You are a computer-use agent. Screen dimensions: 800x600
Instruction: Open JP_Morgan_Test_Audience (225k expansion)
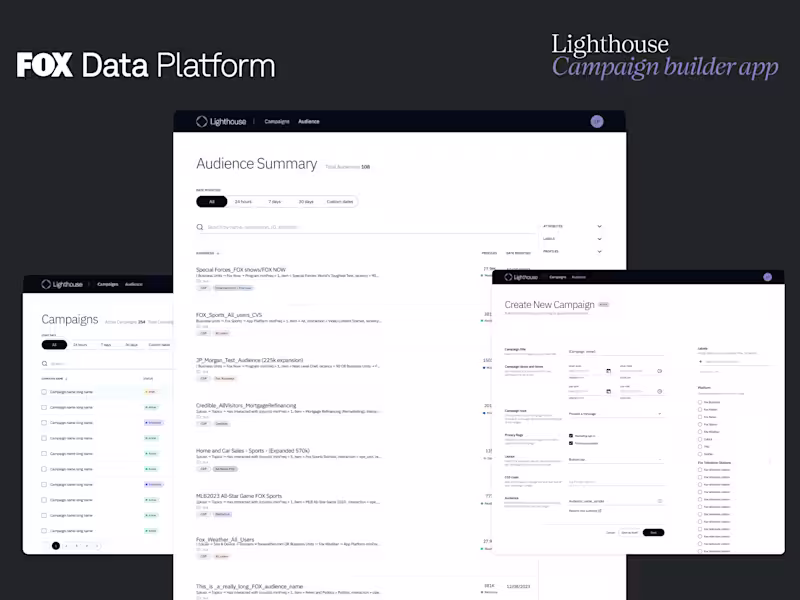249,360
